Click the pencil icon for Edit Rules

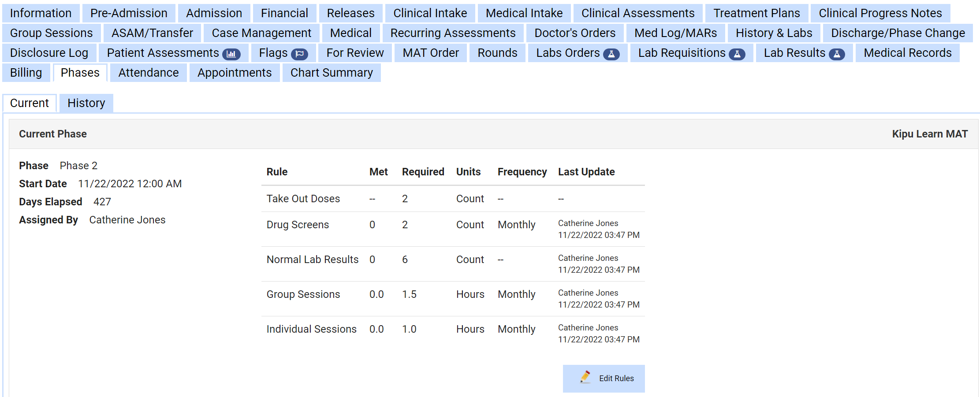[585, 378]
